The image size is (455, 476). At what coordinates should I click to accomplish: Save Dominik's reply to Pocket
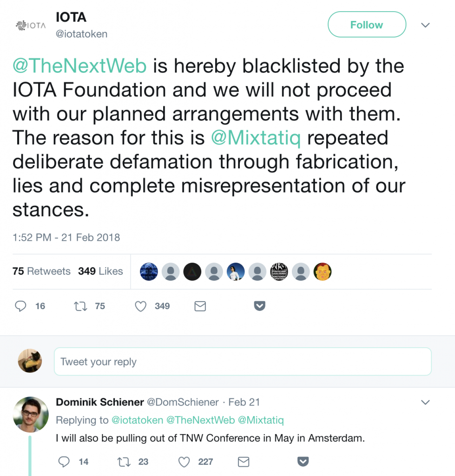pos(303,462)
